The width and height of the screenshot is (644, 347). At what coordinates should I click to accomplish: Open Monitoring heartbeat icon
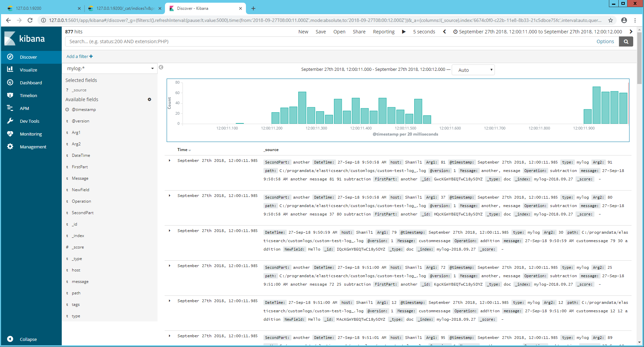10,134
